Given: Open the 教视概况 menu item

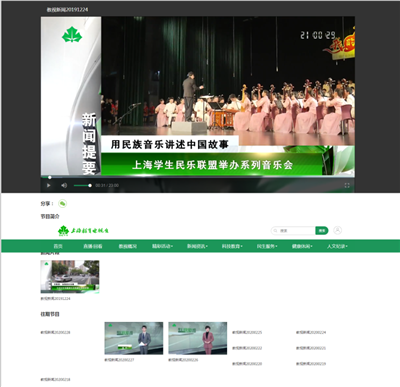Looking at the screenshot, I should [x=128, y=246].
